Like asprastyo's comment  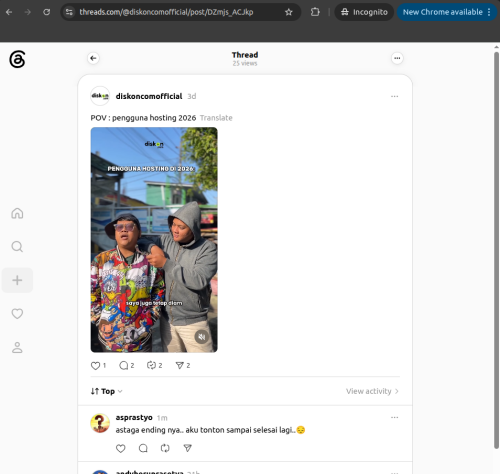[121, 448]
